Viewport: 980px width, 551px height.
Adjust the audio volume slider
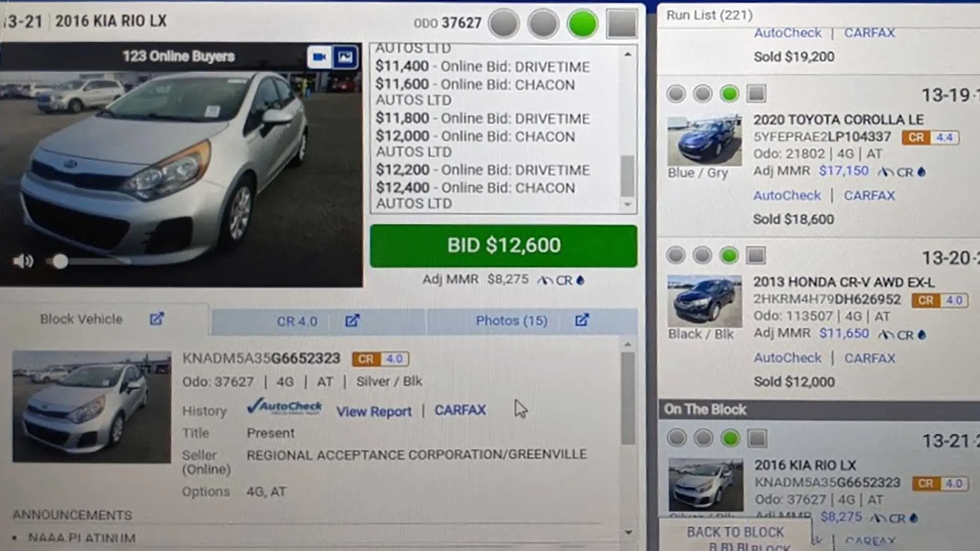[x=60, y=261]
